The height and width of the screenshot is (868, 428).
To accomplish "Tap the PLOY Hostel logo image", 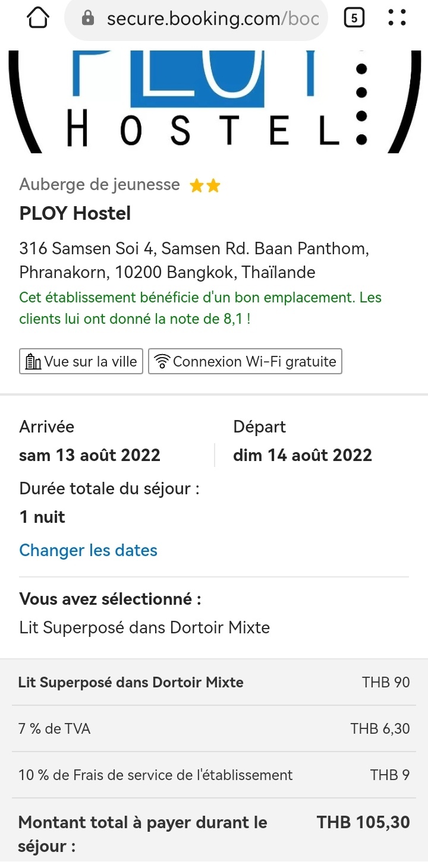I will point(214,101).
